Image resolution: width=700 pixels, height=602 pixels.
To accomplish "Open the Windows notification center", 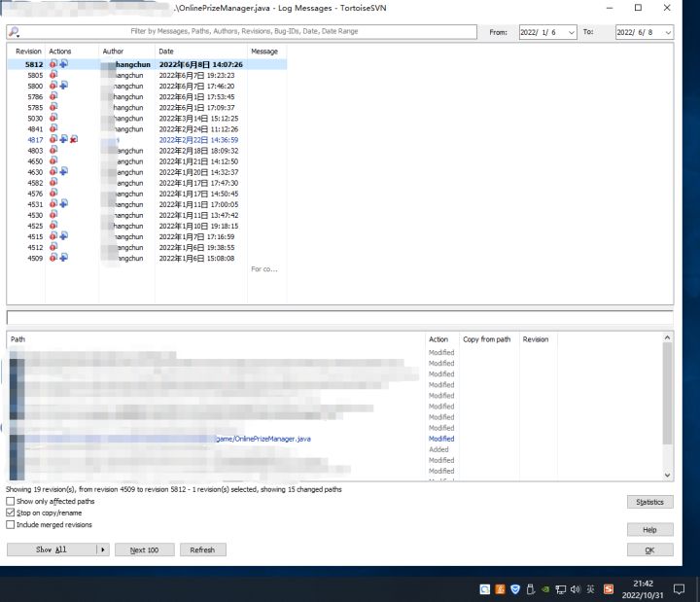I will tap(679, 589).
